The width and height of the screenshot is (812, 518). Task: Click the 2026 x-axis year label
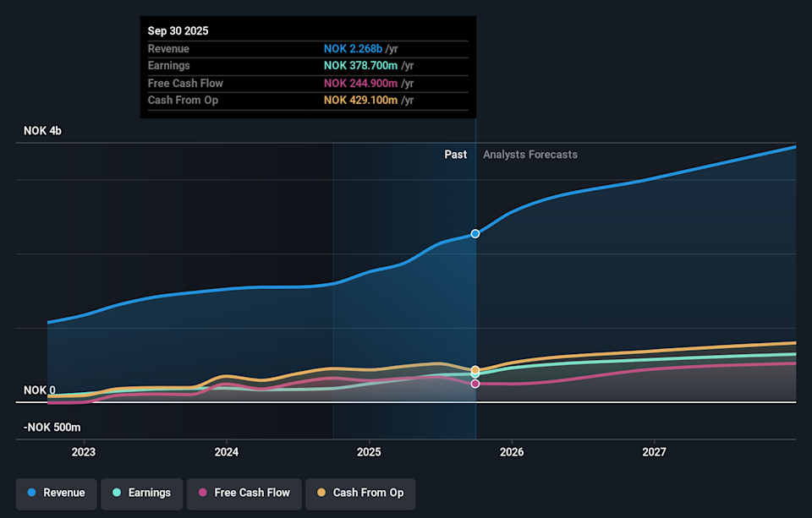[x=512, y=452]
